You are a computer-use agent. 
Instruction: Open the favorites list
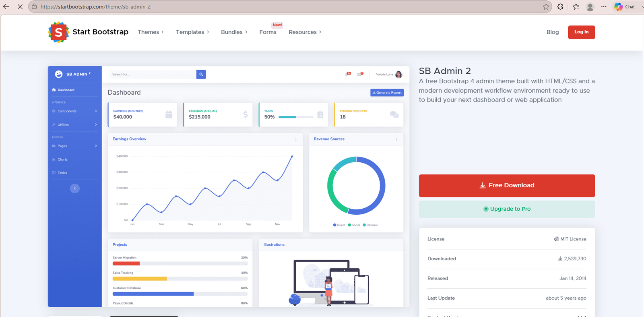[576, 7]
